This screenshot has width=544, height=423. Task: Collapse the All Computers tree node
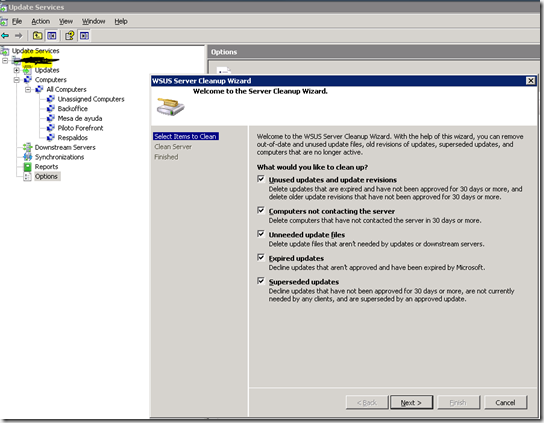point(28,90)
